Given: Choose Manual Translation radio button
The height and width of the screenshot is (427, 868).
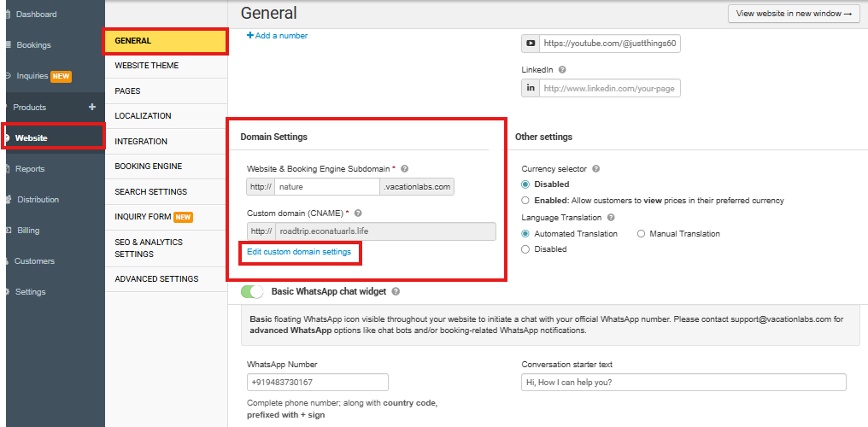Looking at the screenshot, I should pyautogui.click(x=642, y=234).
